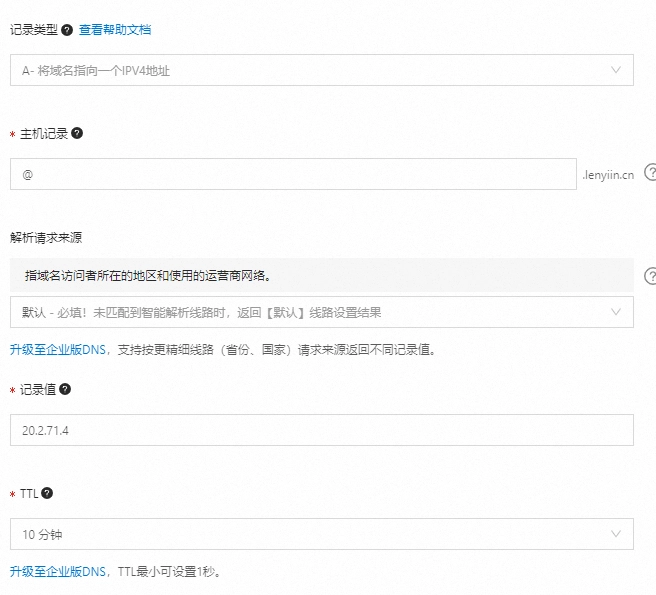
Task: Click the question mark icon right of .lenyiin.cn
Action: tap(650, 172)
